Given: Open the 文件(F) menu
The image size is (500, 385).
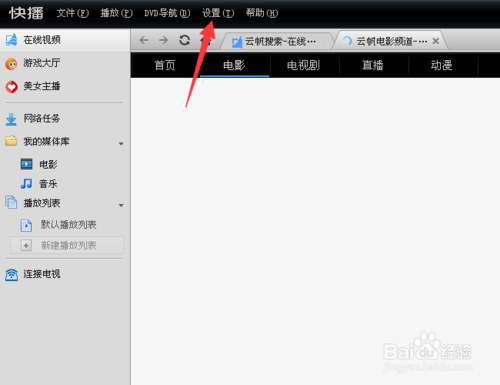Looking at the screenshot, I should (x=72, y=13).
